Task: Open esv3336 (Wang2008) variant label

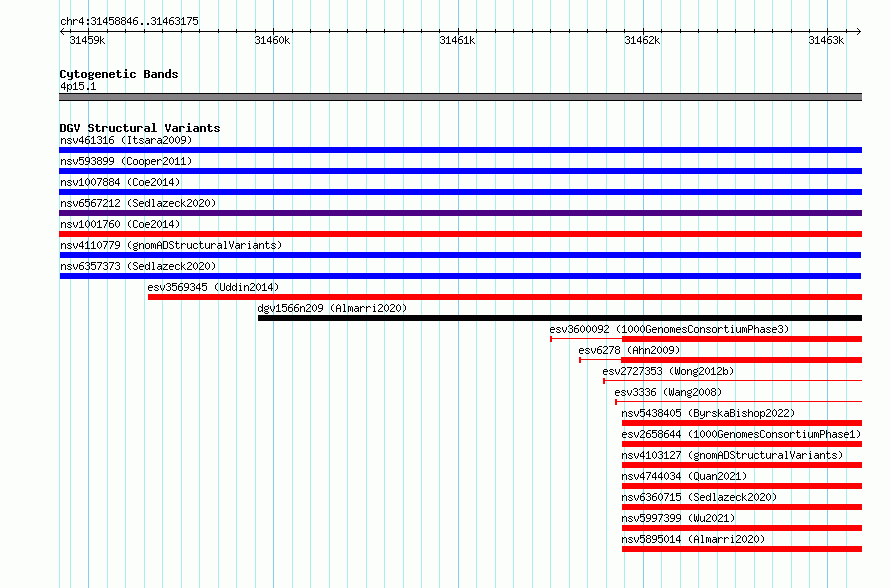Action: tap(668, 392)
